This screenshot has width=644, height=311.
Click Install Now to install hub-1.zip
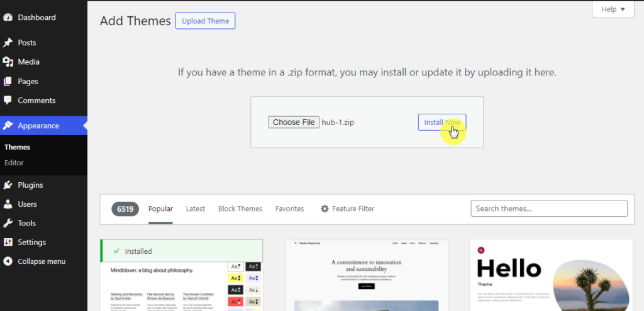[x=442, y=123]
